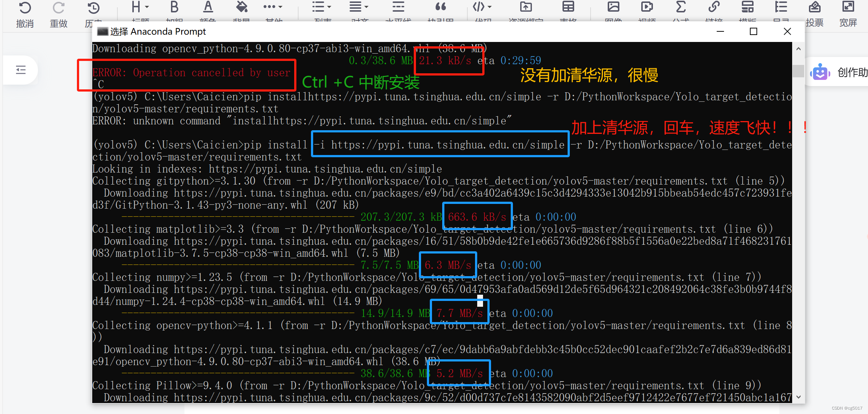Click the Anaconda Prompt scrollbar down arrow
This screenshot has height=414, width=868.
(798, 397)
